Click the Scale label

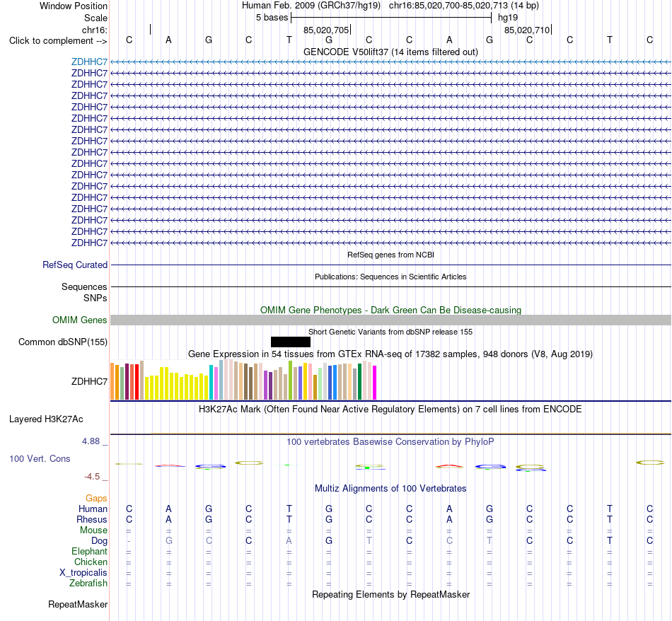(95, 18)
